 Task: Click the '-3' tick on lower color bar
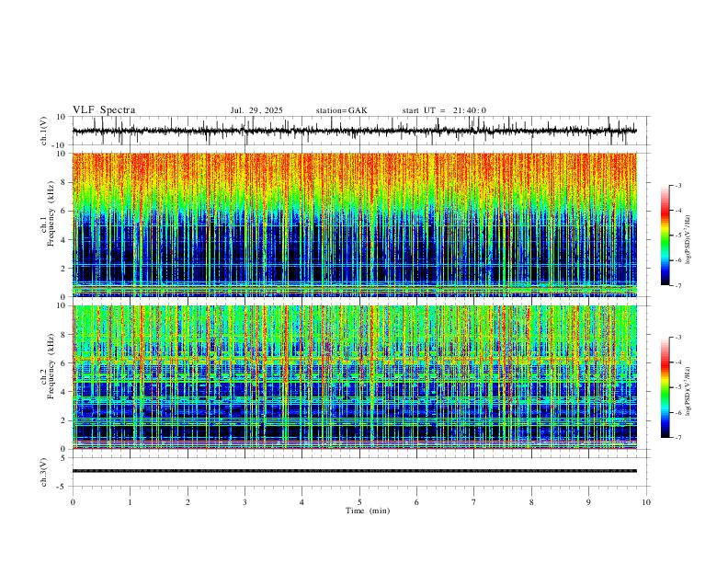678,338
